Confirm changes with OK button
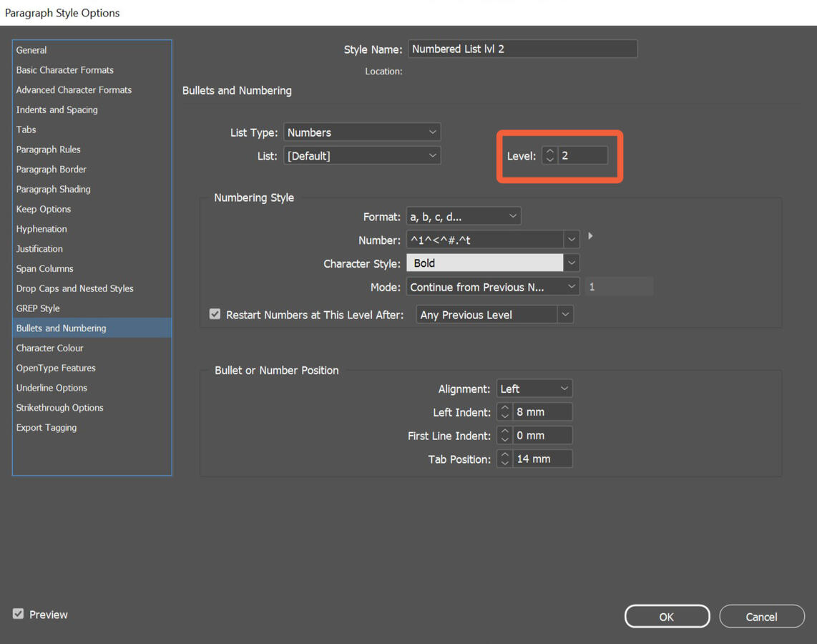817x644 pixels. pos(666,616)
